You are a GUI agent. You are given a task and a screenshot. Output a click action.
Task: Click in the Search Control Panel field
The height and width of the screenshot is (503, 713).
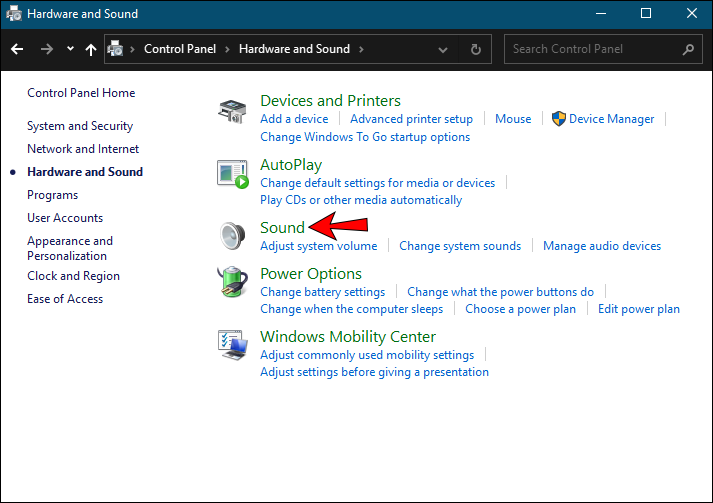pyautogui.click(x=592, y=49)
